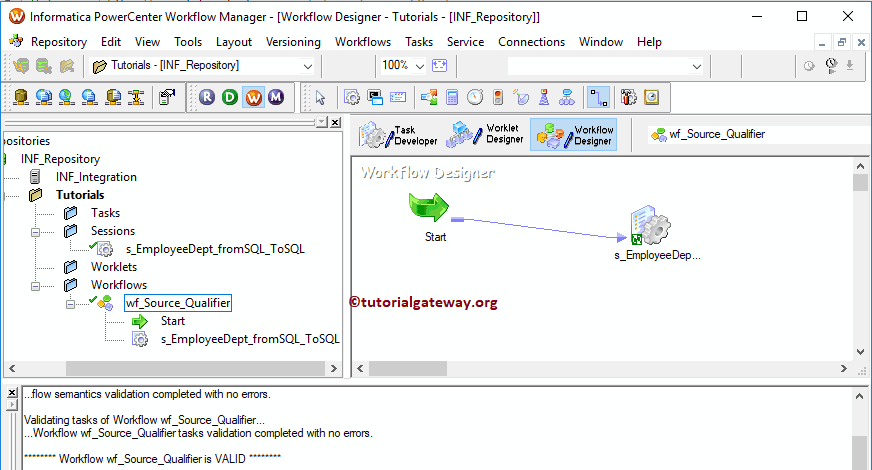
Task: Launch the Designer tool (green D icon)
Action: click(230, 97)
